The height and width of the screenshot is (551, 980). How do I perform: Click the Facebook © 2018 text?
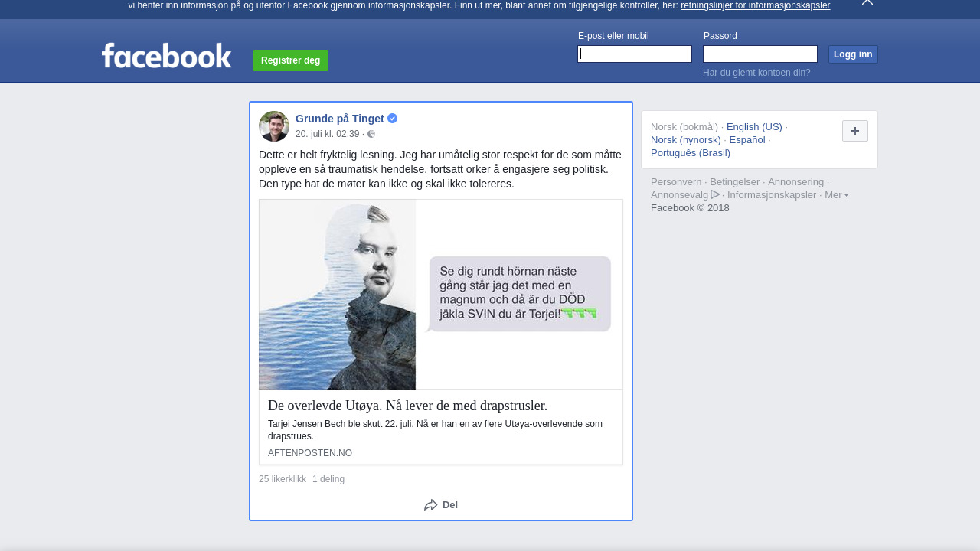point(690,208)
